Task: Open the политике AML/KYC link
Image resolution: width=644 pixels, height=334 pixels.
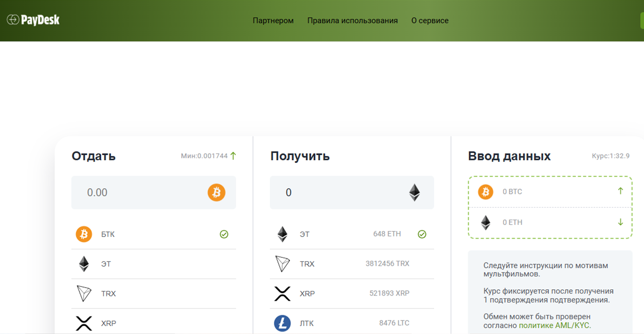Action: pos(554,326)
